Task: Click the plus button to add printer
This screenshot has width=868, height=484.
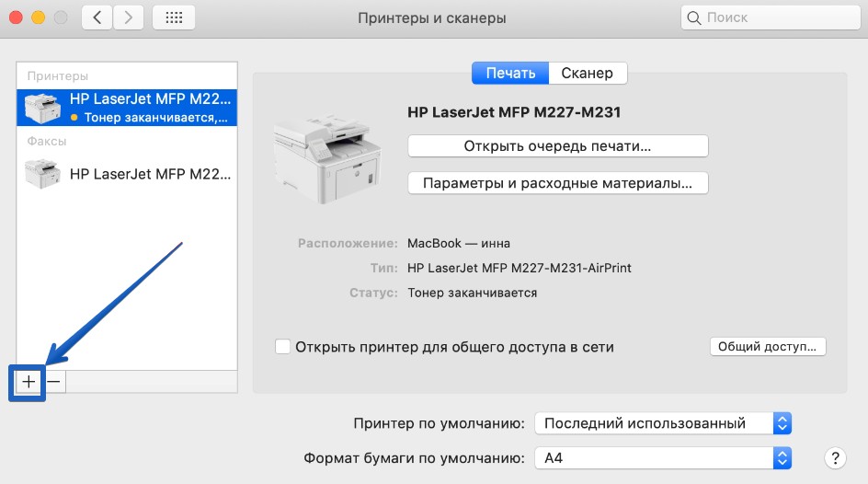Action: (x=29, y=381)
